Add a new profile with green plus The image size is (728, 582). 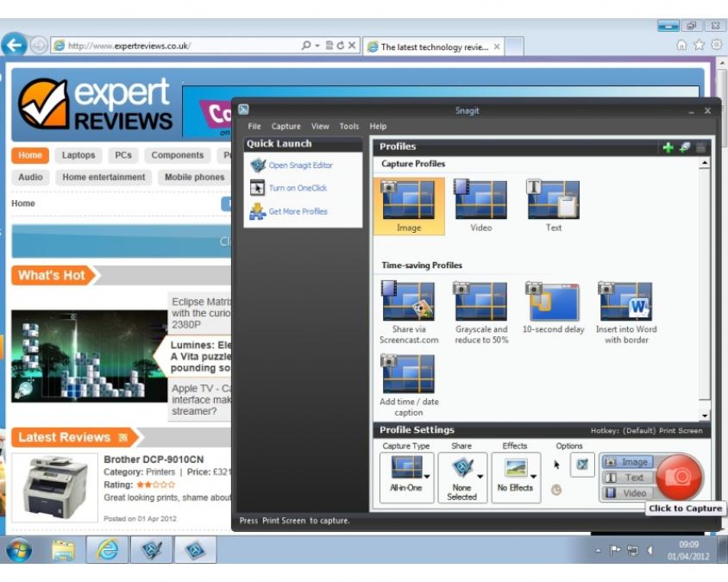[668, 147]
